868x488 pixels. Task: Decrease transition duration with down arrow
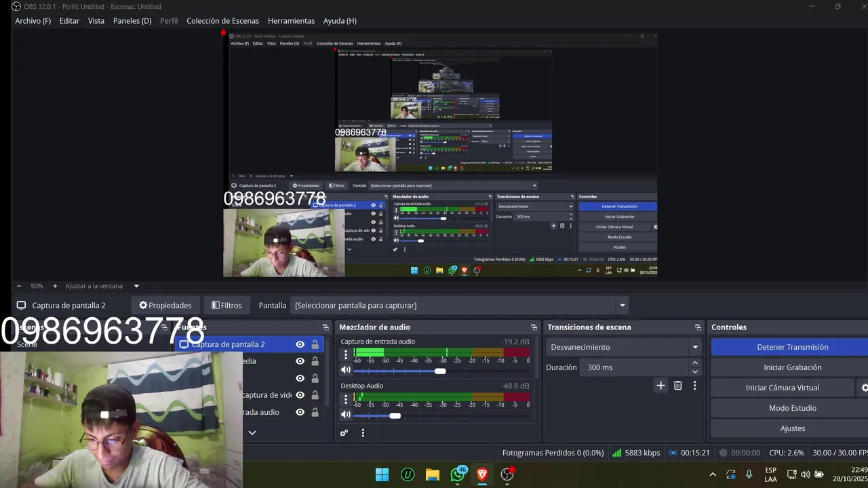[695, 371]
